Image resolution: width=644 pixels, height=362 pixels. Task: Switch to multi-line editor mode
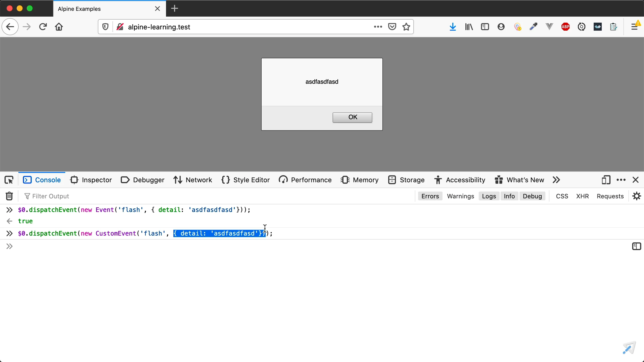point(637,246)
